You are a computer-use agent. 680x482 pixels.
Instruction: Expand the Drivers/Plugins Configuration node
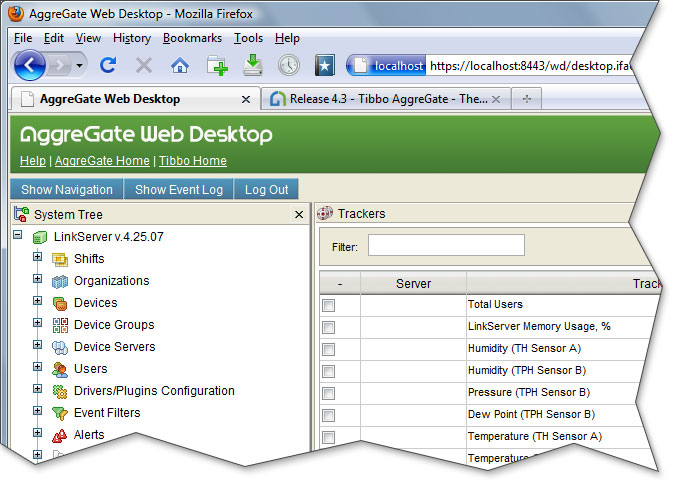pyautogui.click(x=38, y=389)
